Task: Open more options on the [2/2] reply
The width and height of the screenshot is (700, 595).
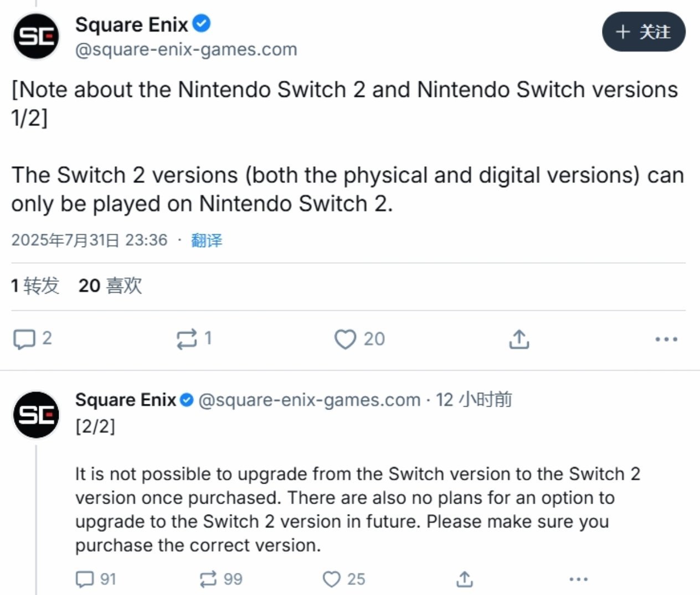Action: [x=579, y=579]
